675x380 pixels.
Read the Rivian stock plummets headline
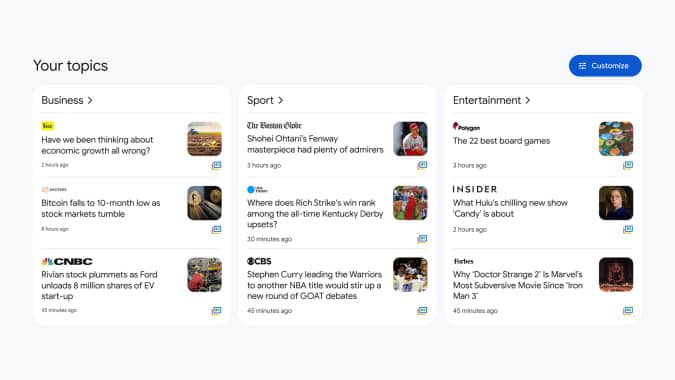pyautogui.click(x=99, y=285)
